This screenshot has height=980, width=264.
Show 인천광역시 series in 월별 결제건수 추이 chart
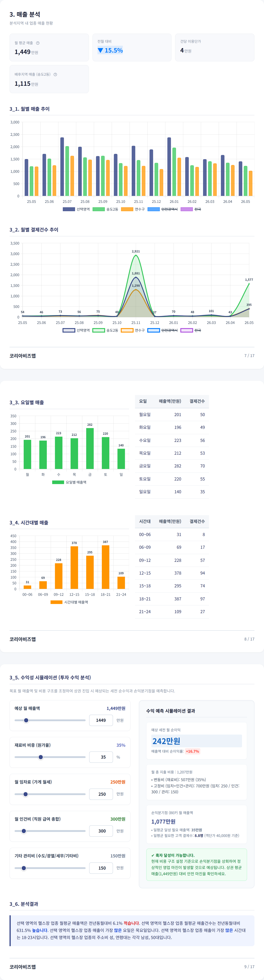162,330
